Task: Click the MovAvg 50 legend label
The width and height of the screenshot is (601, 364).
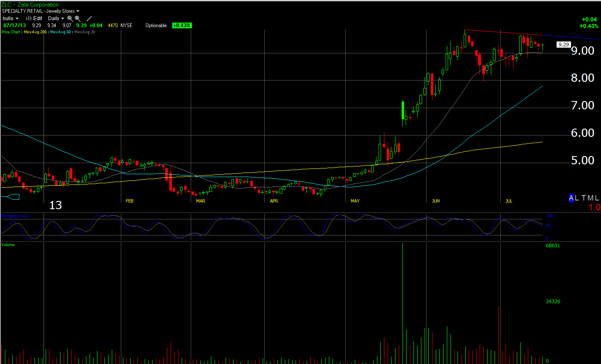Action: click(60, 32)
